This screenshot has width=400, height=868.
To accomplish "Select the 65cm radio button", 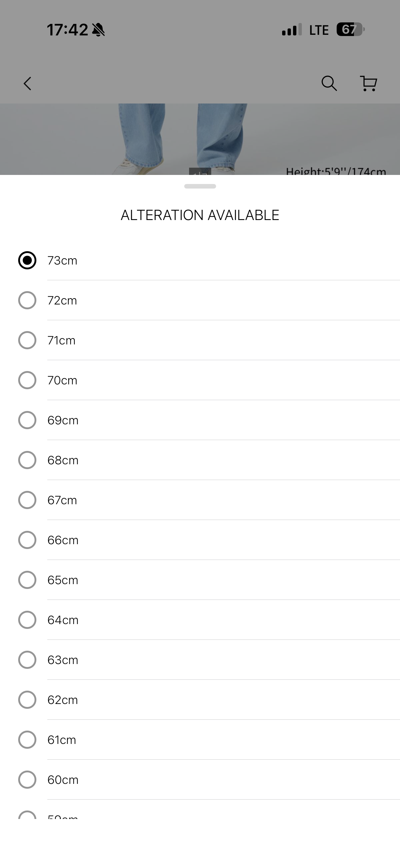I will (27, 580).
